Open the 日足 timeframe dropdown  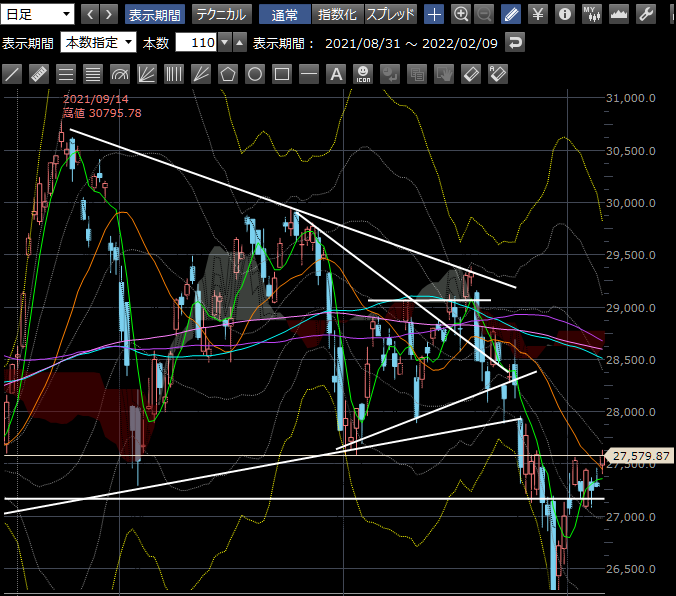tap(38, 14)
